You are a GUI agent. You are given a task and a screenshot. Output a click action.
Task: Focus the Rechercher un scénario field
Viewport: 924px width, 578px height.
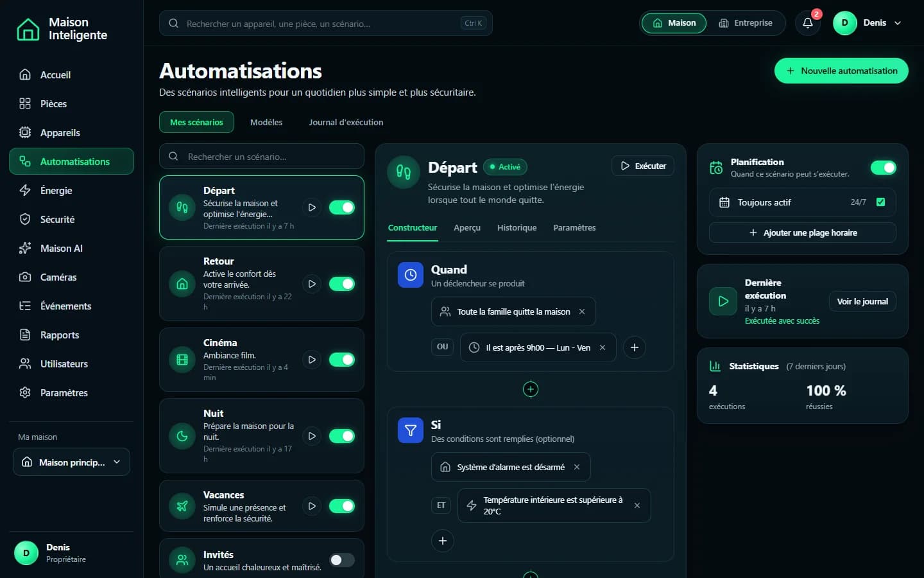pyautogui.click(x=262, y=156)
